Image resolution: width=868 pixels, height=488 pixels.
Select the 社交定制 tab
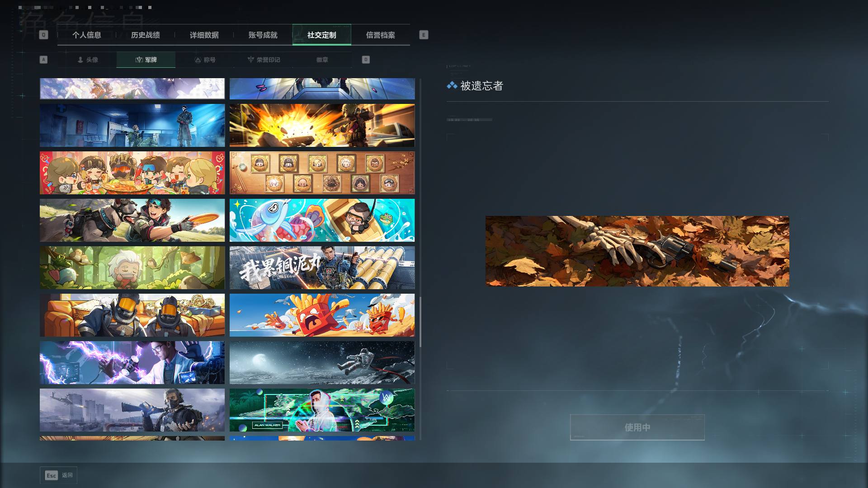point(321,35)
